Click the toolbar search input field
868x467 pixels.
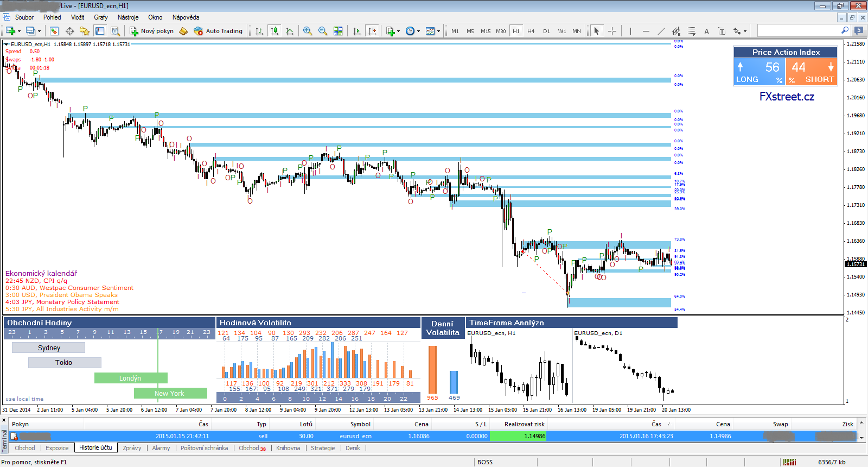(799, 31)
